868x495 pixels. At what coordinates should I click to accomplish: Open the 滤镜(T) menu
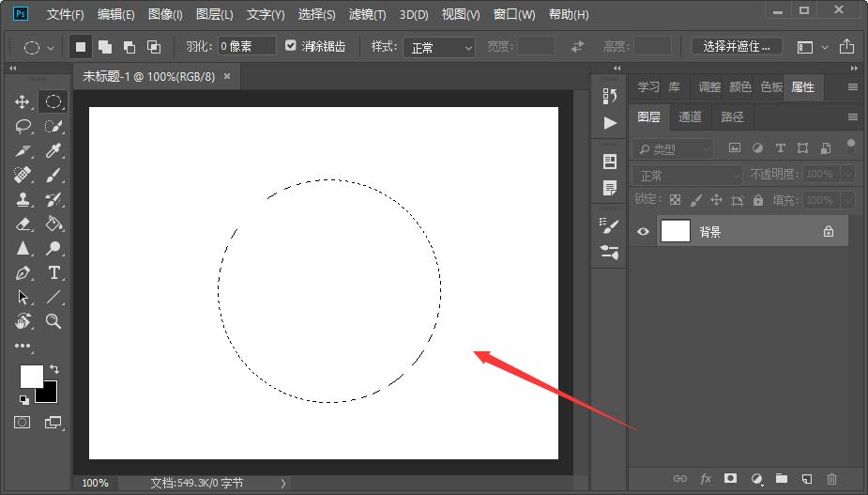[x=367, y=14]
